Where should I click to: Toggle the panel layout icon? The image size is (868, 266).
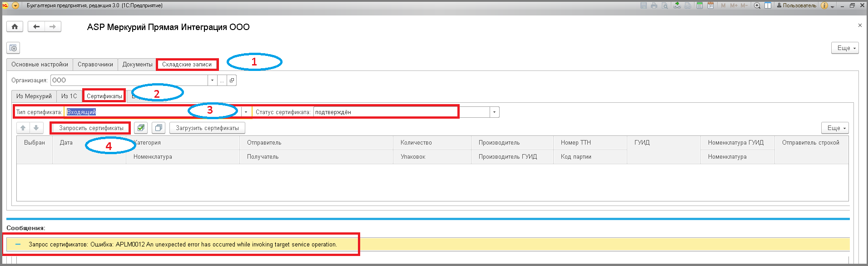pyautogui.click(x=768, y=5)
